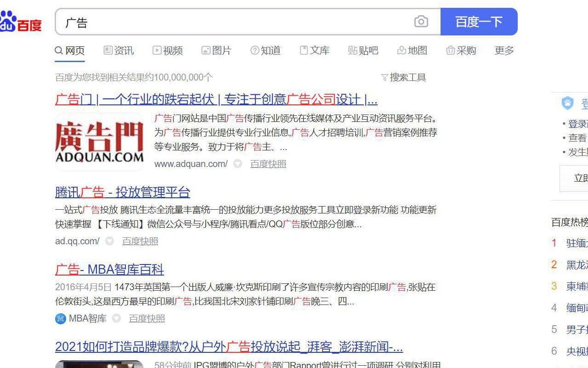Go to the 图片 tab
The image size is (588, 368).
click(x=216, y=51)
